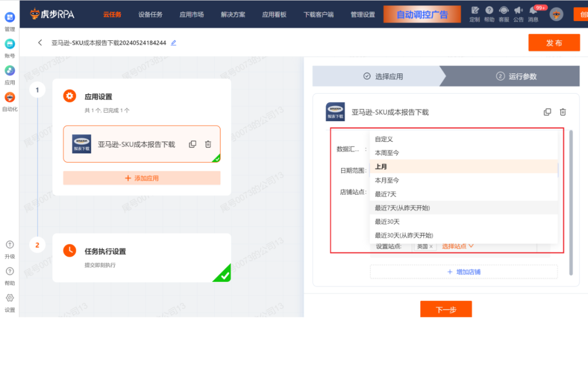
Task: Click the 增加店铺 button
Action: click(x=464, y=271)
